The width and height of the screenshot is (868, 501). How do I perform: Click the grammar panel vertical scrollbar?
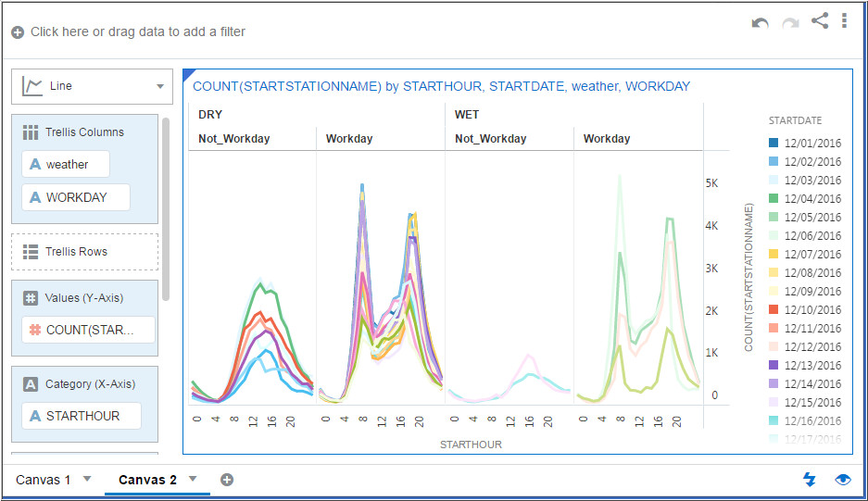tap(166, 209)
